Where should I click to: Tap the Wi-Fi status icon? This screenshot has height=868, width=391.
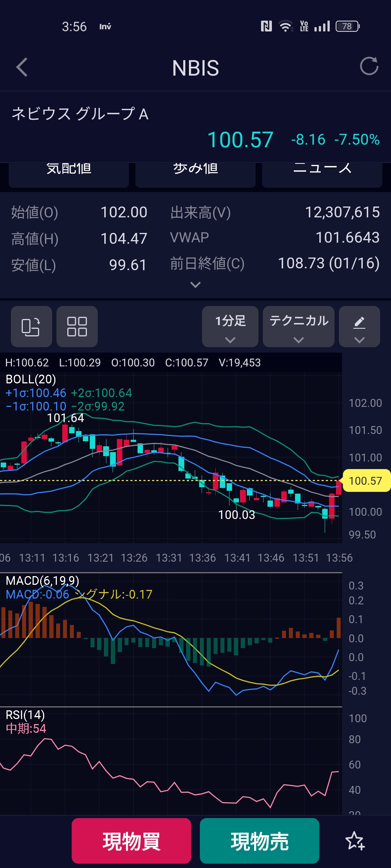286,26
